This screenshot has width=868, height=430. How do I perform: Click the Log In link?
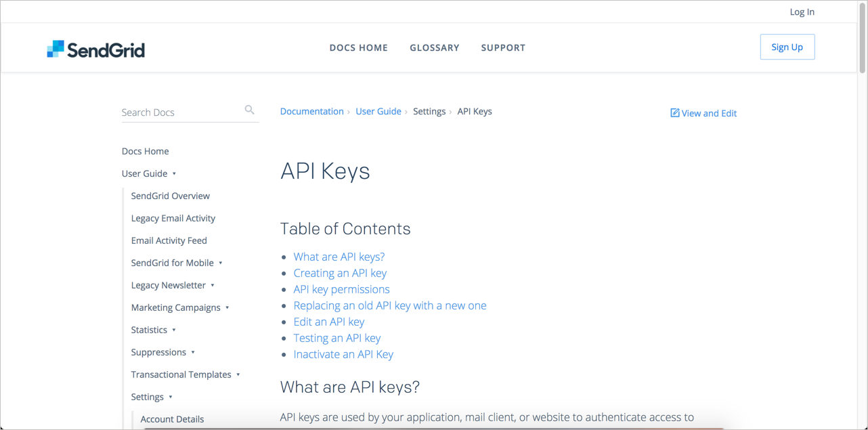802,12
